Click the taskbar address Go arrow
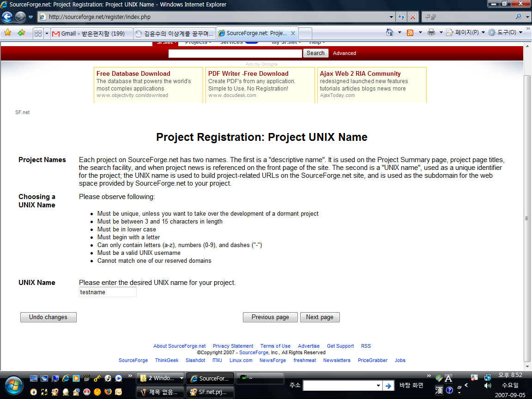The image size is (532, 399). coord(388,386)
